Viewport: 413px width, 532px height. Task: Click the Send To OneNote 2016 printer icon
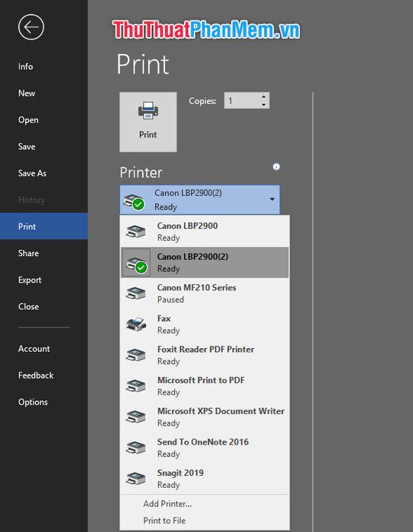[x=136, y=448]
